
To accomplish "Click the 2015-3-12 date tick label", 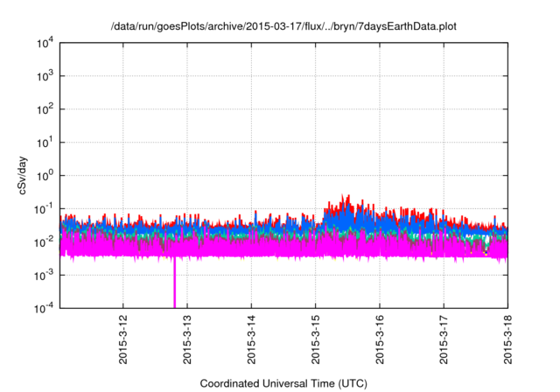I will coord(122,339).
